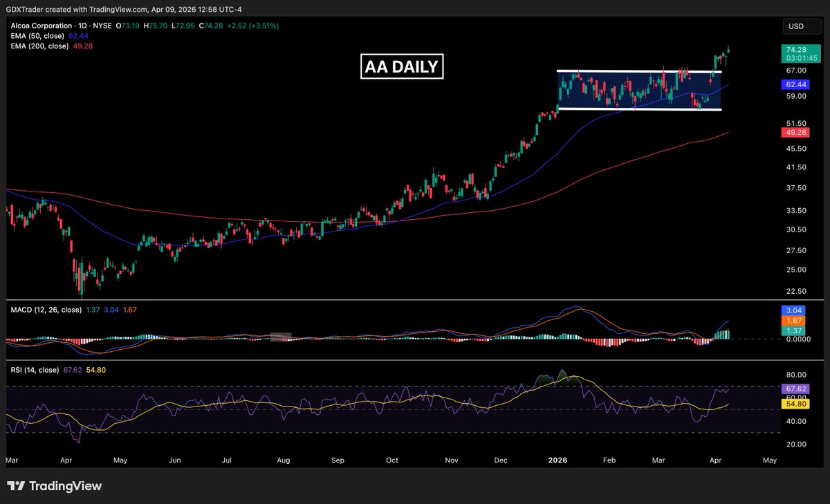Select the EMA (50, close) indicator legend
830x504 pixels.
[36, 35]
